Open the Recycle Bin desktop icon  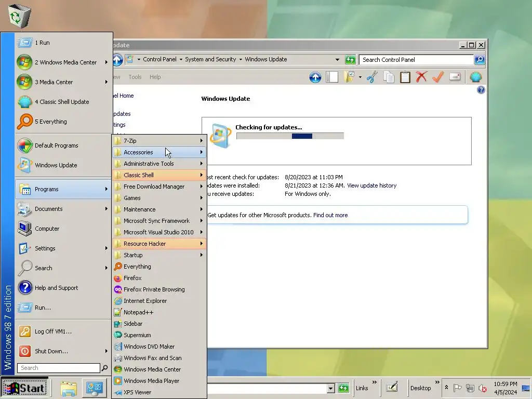(x=19, y=16)
